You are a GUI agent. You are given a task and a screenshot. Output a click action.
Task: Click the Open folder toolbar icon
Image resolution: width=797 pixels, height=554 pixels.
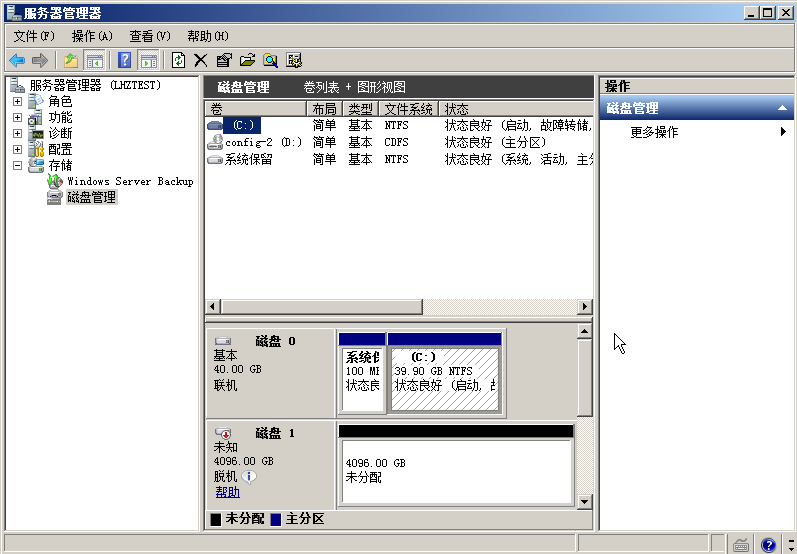click(247, 60)
